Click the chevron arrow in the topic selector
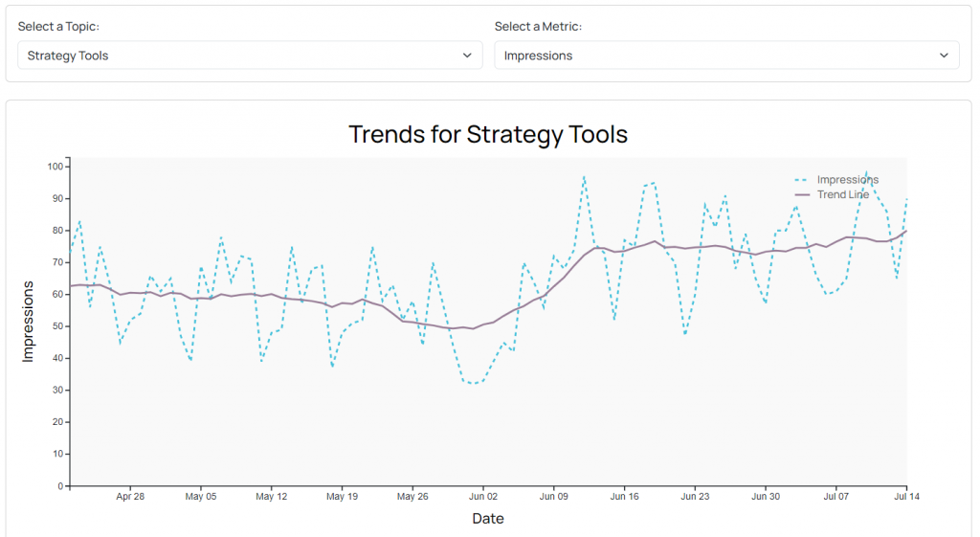The height and width of the screenshot is (537, 980). click(467, 56)
